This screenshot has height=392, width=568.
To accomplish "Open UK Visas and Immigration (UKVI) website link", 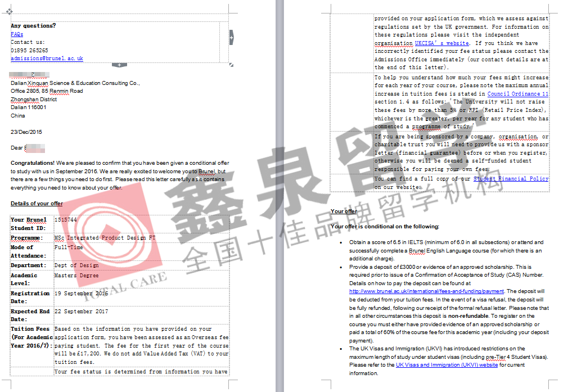I will (447, 365).
